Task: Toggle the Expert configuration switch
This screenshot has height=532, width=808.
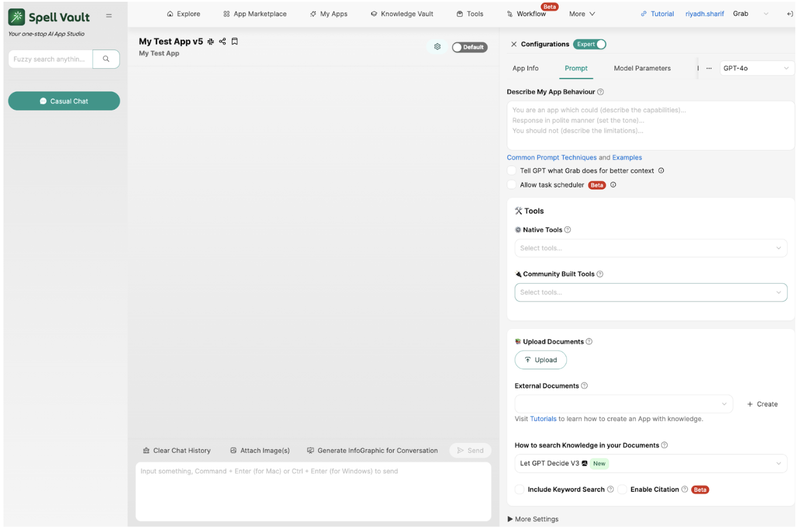Action: (590, 44)
